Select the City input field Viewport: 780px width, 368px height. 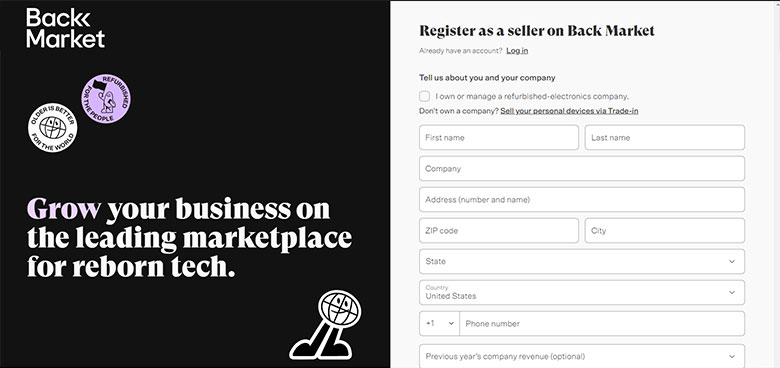[665, 230]
